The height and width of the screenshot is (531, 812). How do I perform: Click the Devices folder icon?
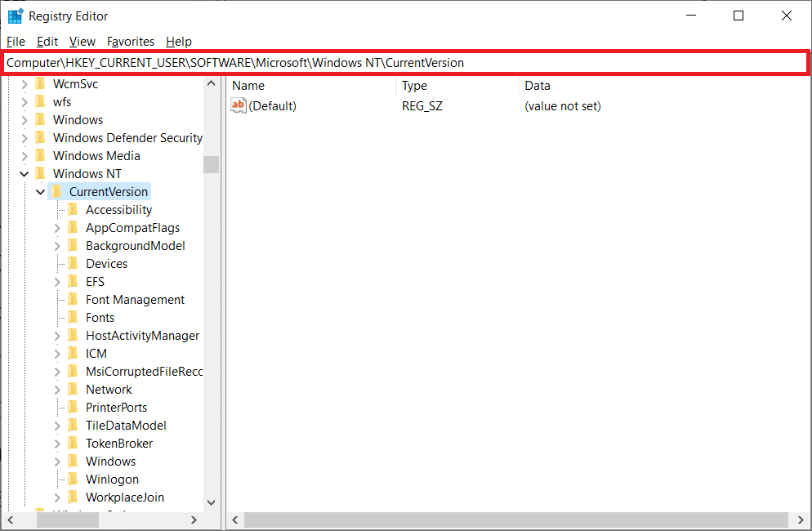pos(73,263)
